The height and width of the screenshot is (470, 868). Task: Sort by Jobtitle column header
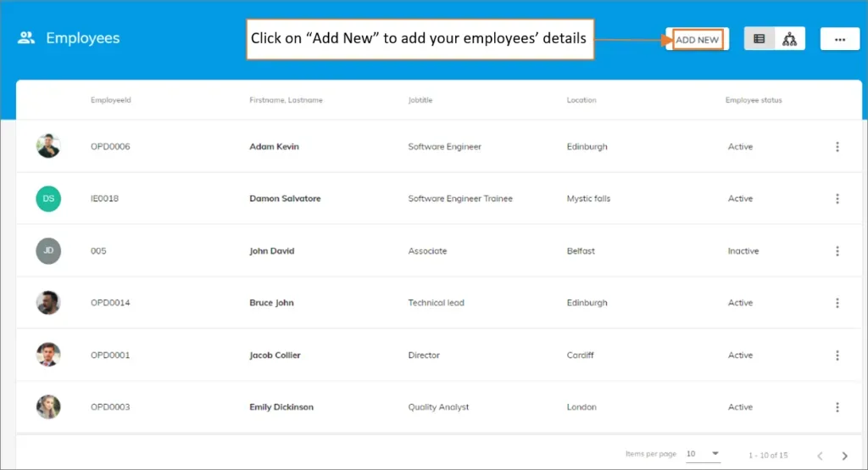pos(420,100)
